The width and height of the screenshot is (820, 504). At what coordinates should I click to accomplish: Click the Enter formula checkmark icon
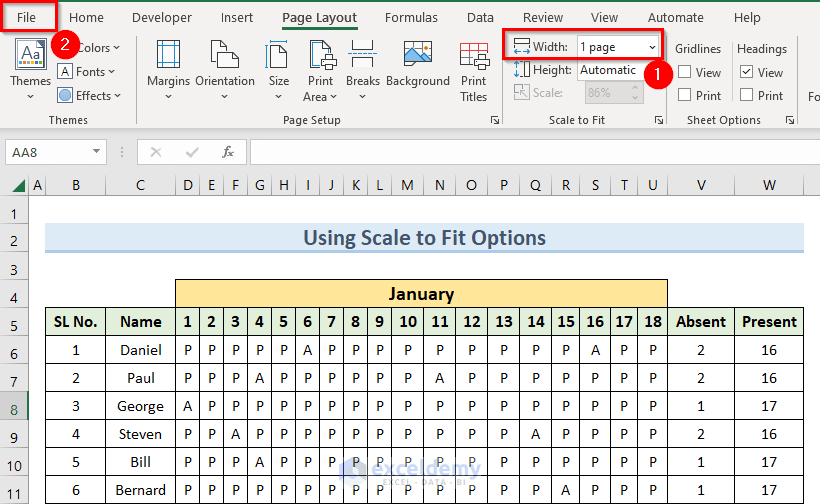[x=192, y=152]
